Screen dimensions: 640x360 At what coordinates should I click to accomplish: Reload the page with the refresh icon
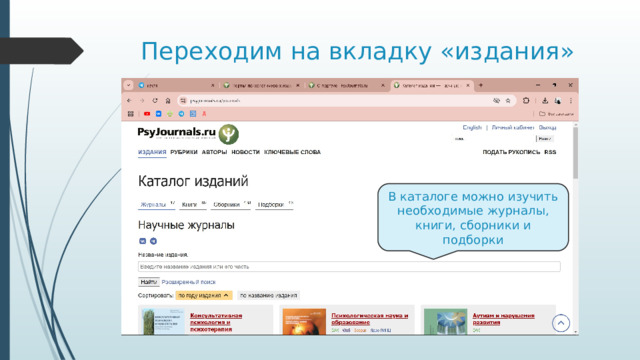(155, 100)
